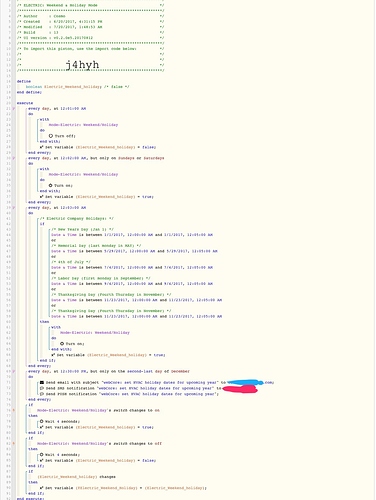The width and height of the screenshot is (376, 500).
Task: Click the 4th of July comment
Action: coord(71,262)
